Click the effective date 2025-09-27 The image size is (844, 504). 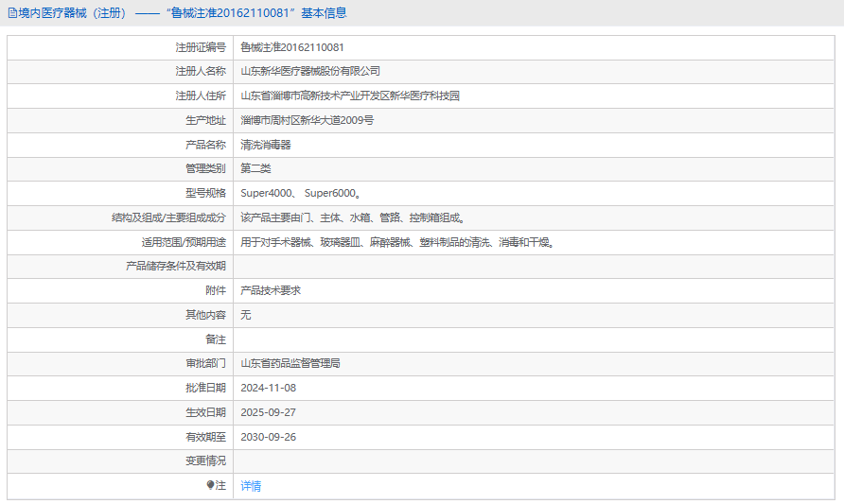pos(268,412)
